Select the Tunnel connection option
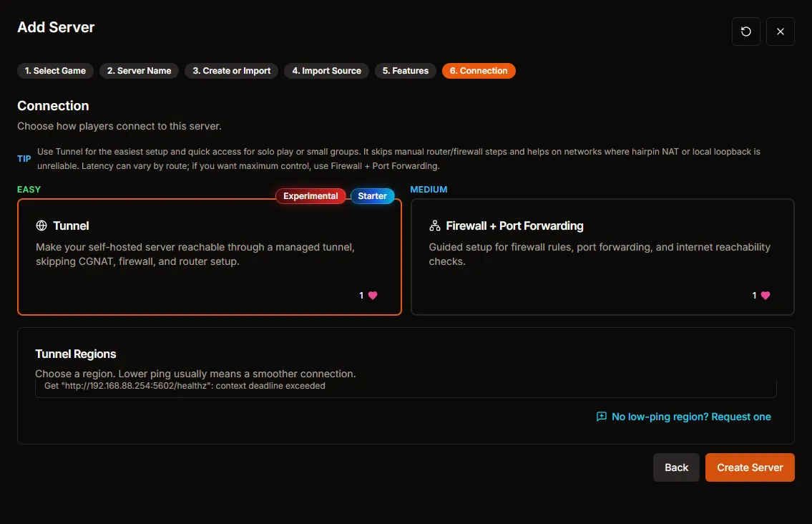Viewport: 812px width, 524px height. (209, 256)
